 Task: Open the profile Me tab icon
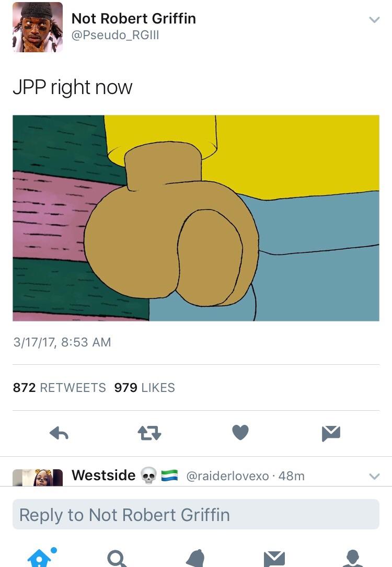point(352,558)
